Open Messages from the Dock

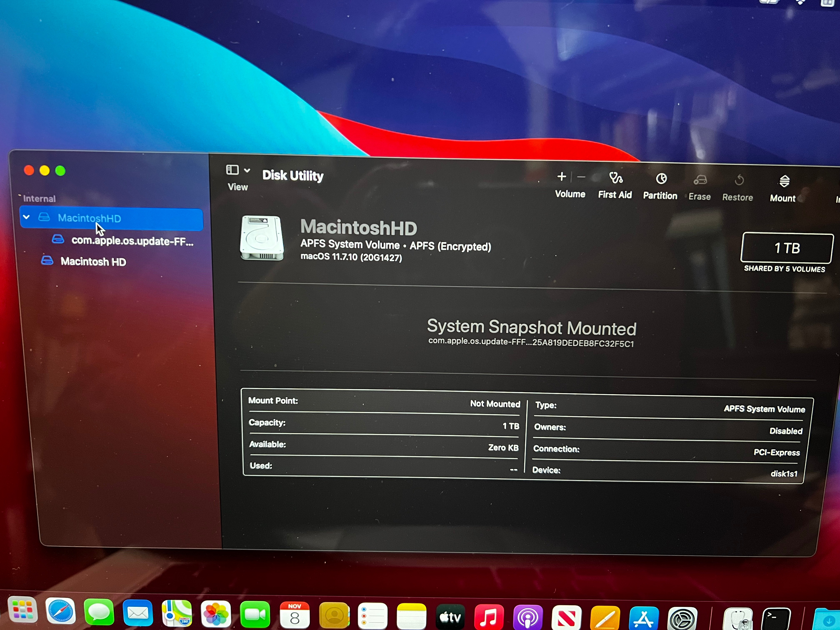[99, 612]
